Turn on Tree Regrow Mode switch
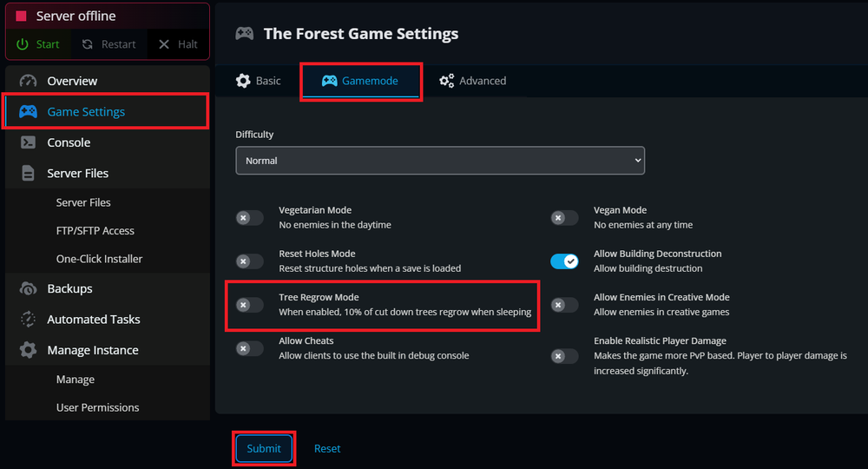Image resolution: width=868 pixels, height=469 pixels. coord(249,305)
